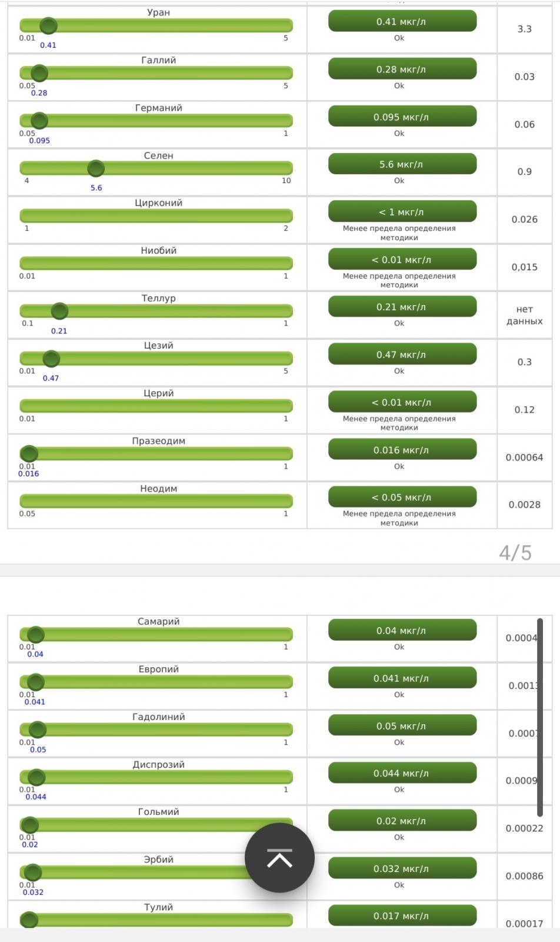Select the Празеодим slider handle

29,453
